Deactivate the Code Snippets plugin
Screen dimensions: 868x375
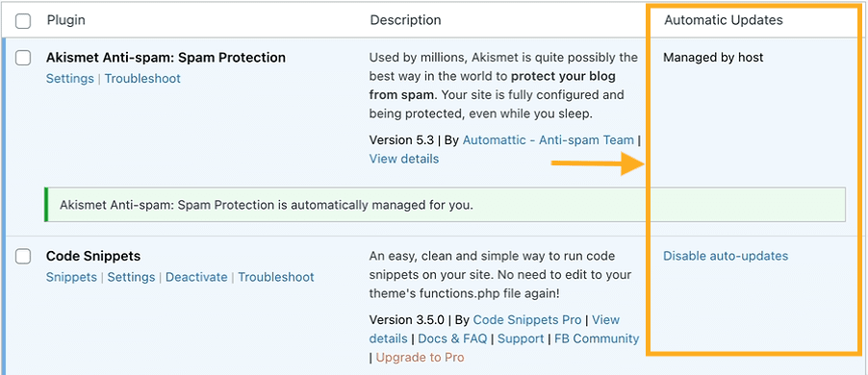point(196,277)
